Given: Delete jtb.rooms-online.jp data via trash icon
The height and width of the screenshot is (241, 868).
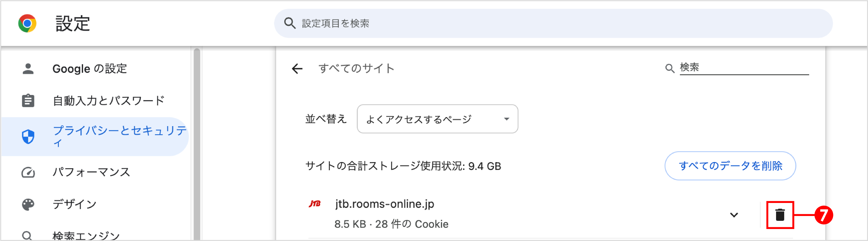Looking at the screenshot, I should click(x=780, y=214).
